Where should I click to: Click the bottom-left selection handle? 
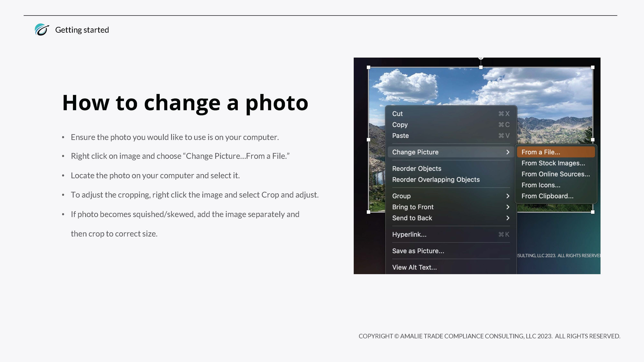point(368,212)
